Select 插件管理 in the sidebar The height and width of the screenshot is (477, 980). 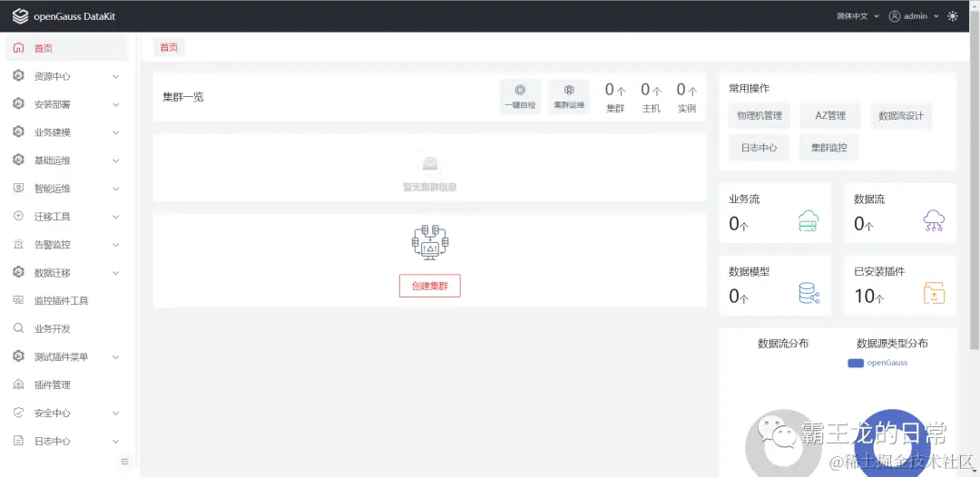tap(69, 385)
